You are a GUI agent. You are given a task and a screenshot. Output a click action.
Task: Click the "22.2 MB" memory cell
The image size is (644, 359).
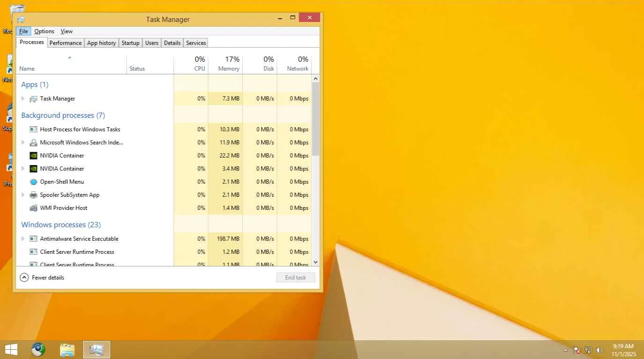pyautogui.click(x=226, y=156)
